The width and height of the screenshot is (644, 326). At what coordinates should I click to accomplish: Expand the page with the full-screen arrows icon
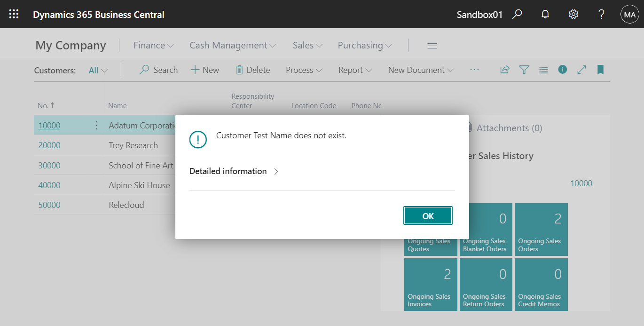(x=581, y=70)
